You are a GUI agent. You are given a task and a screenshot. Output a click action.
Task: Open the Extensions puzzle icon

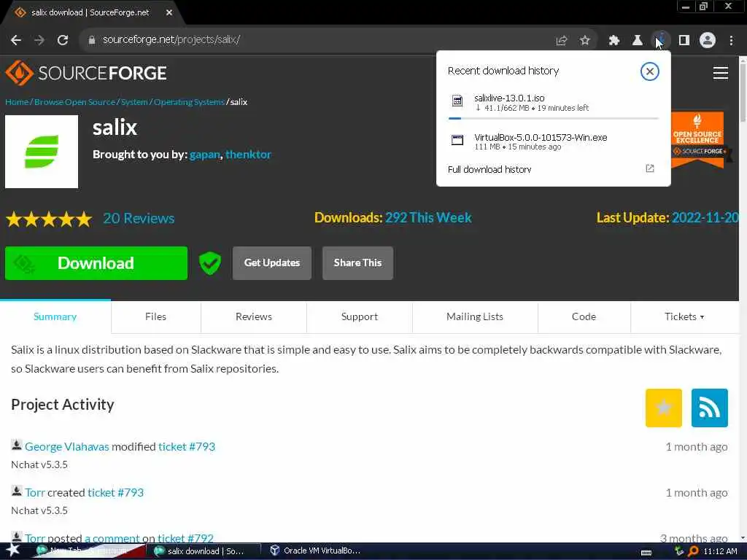[x=614, y=41]
